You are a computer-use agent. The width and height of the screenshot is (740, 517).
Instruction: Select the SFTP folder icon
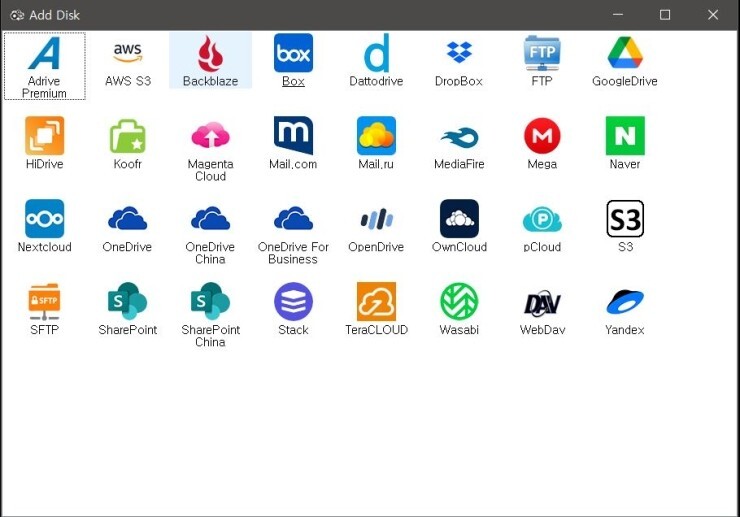[44, 302]
